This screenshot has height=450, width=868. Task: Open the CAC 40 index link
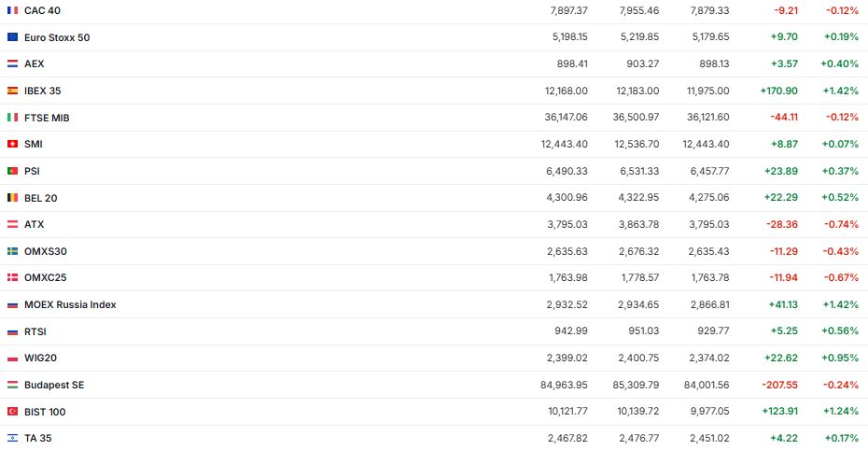click(x=43, y=10)
